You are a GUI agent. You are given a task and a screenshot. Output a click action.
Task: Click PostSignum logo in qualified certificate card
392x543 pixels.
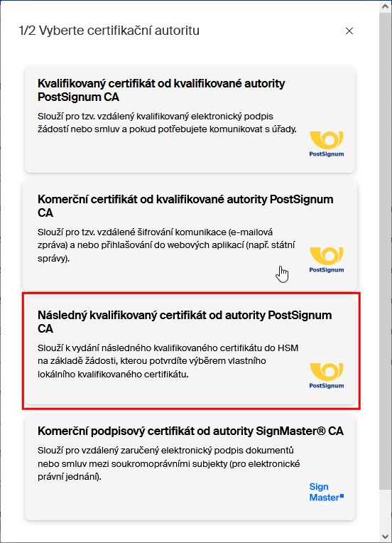[x=327, y=144]
